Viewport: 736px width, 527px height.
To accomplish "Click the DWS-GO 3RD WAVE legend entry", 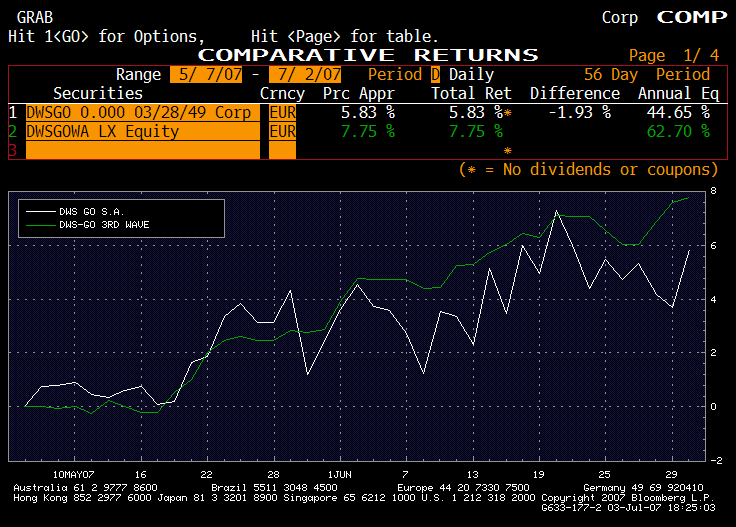I will [x=88, y=225].
